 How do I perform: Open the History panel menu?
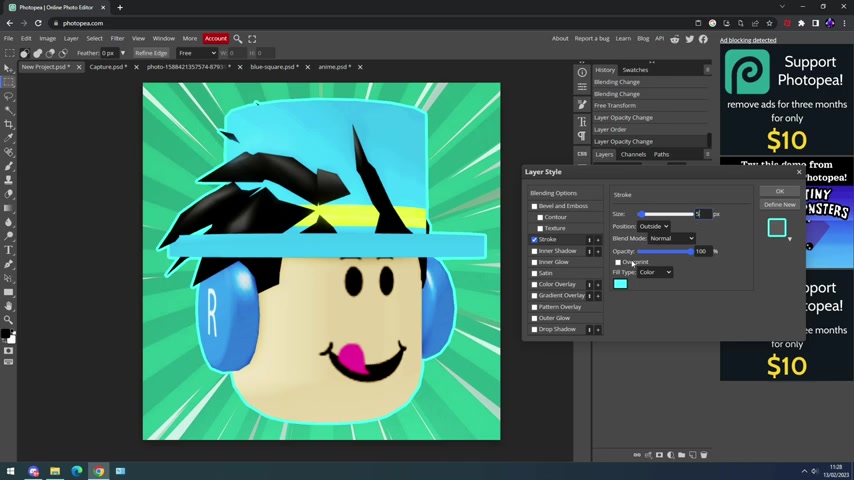click(707, 70)
